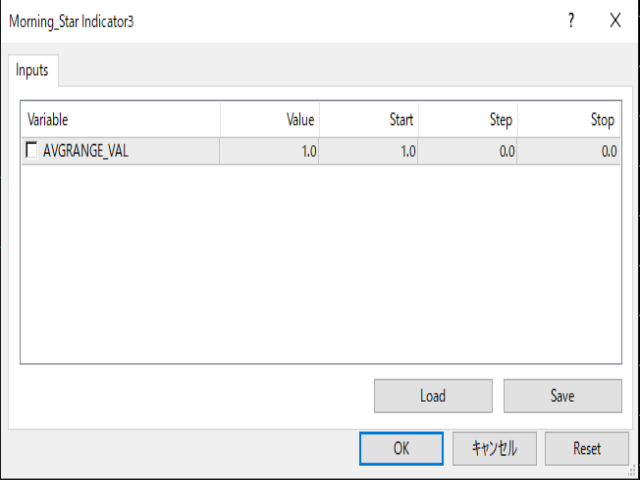Click the キャンセル button
This screenshot has width=640, height=480.
point(494,449)
